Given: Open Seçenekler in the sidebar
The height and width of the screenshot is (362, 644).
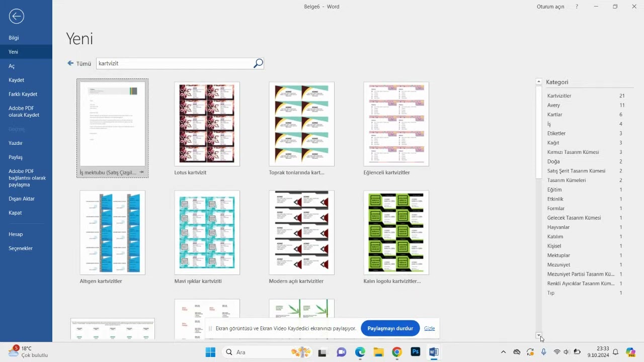Looking at the screenshot, I should click(26, 248).
